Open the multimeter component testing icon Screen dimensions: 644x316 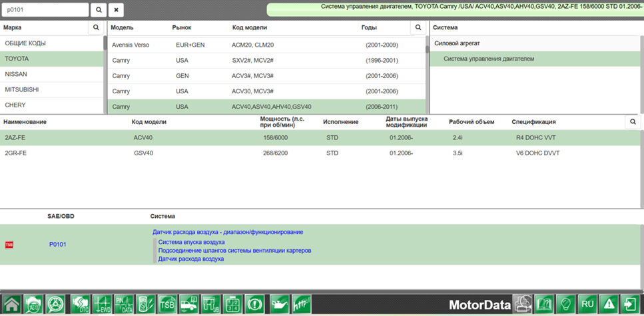tap(145, 305)
